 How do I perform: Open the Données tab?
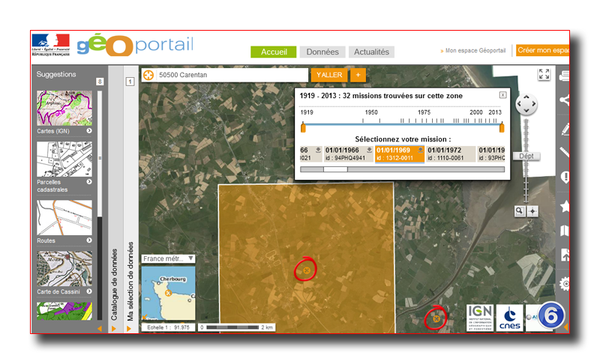[x=322, y=52]
